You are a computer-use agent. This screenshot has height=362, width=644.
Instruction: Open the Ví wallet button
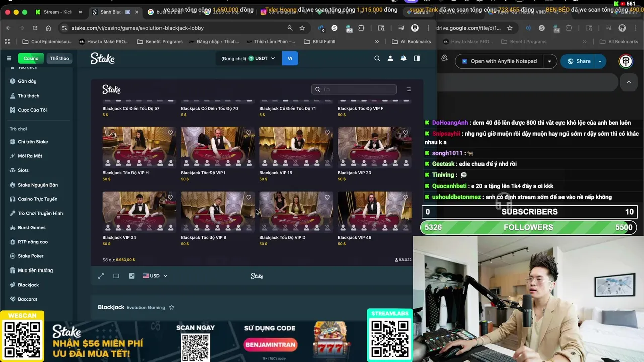[x=290, y=58]
